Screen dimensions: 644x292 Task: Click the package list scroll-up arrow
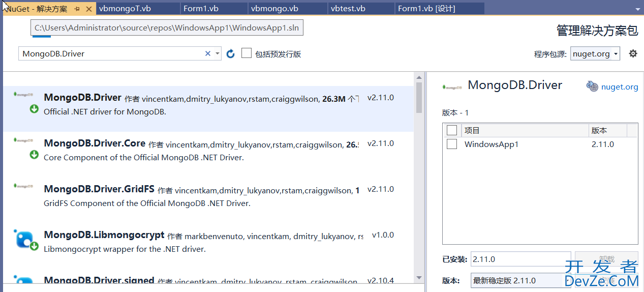coord(419,77)
